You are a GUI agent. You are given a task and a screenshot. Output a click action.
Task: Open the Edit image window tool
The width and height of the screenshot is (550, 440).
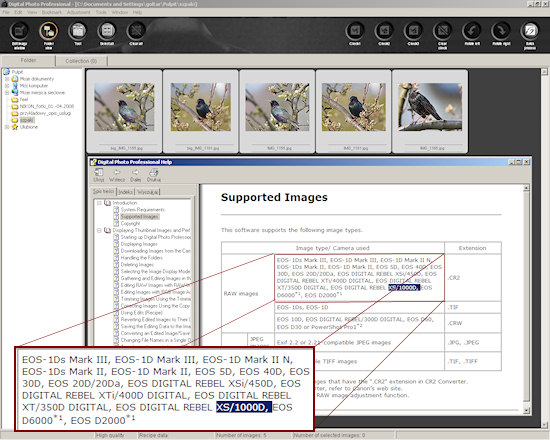pyautogui.click(x=19, y=32)
